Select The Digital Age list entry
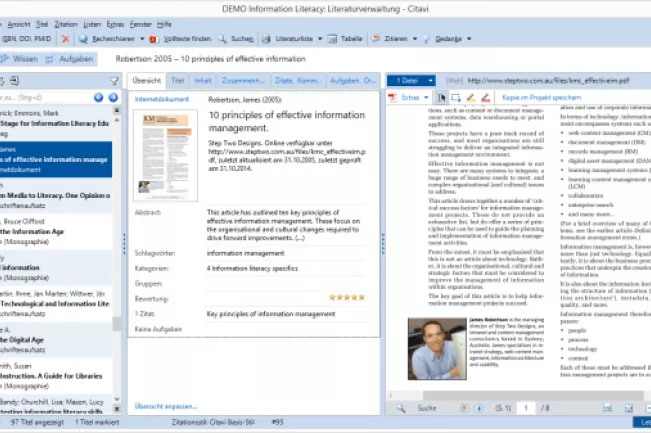Screen dimensions: 651x433 tap(56, 340)
